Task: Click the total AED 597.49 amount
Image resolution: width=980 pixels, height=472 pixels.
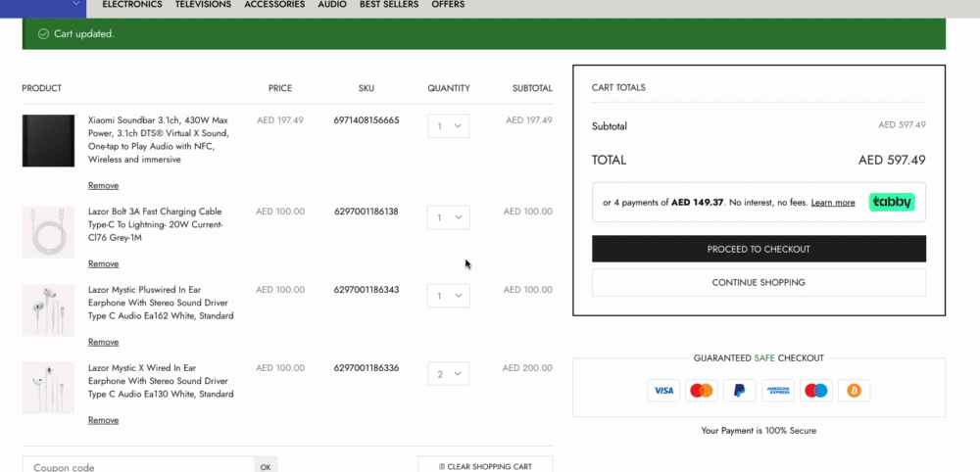Action: [892, 160]
